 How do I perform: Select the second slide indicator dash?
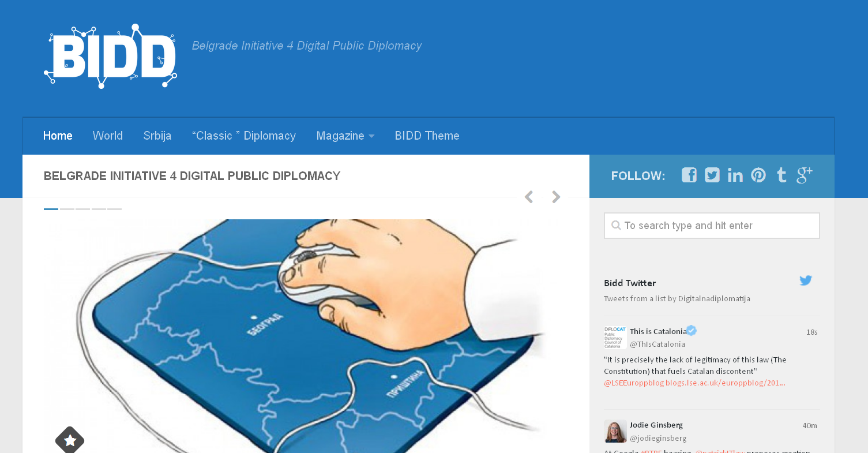point(67,209)
